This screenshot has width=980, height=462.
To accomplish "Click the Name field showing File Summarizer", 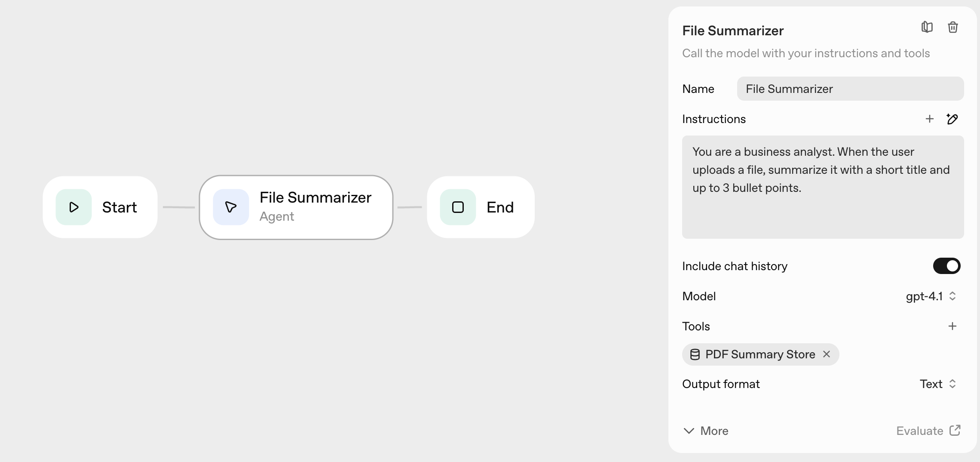I will pos(850,89).
